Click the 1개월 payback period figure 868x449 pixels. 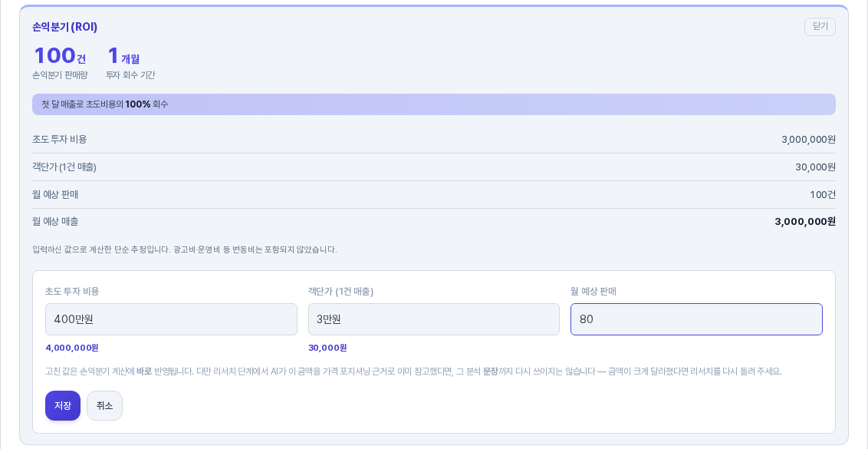[123, 56]
